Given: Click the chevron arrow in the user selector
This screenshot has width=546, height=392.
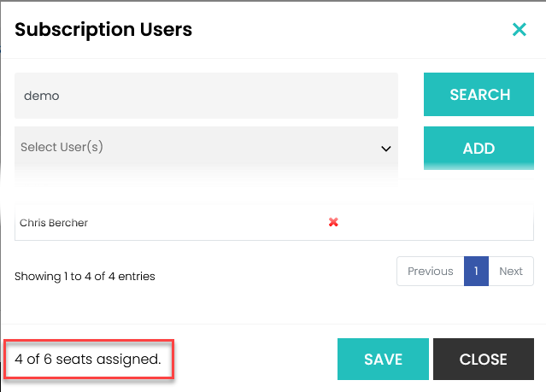Looking at the screenshot, I should [x=385, y=148].
